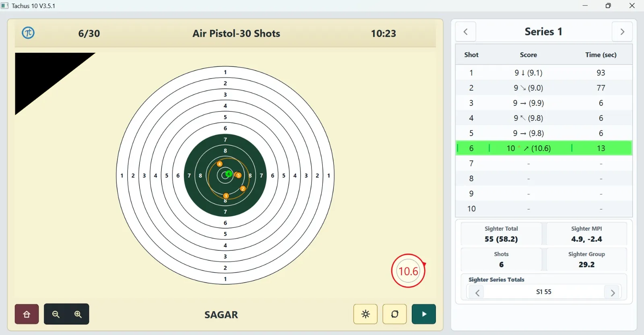Viewport: 644px width, 335px height.
Task: Go to the previous series
Action: (x=466, y=31)
